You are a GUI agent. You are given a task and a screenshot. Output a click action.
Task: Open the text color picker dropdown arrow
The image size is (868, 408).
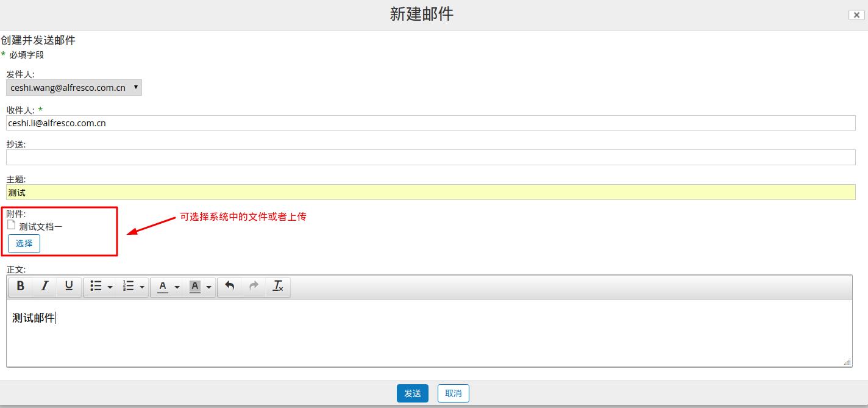[x=177, y=287]
